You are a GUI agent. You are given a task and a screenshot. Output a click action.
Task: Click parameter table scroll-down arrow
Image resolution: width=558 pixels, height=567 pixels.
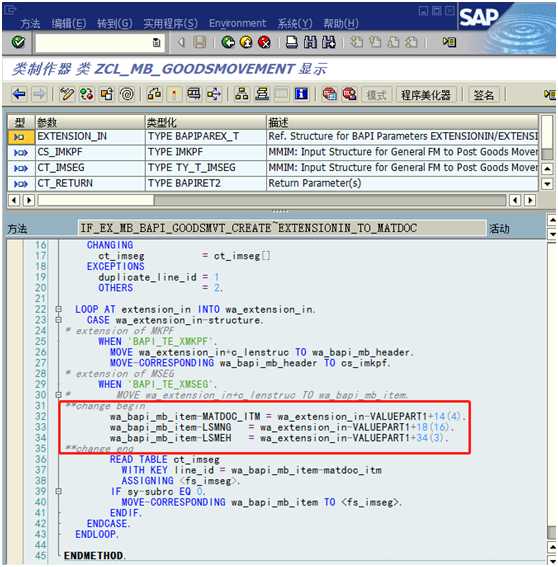coord(547,184)
